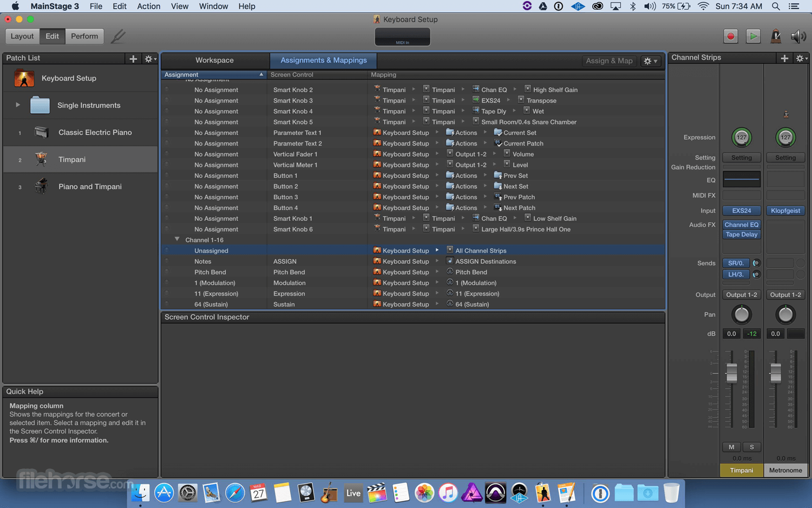Click the Single Instruments folder icon
Image resolution: width=812 pixels, height=508 pixels.
[x=40, y=105]
